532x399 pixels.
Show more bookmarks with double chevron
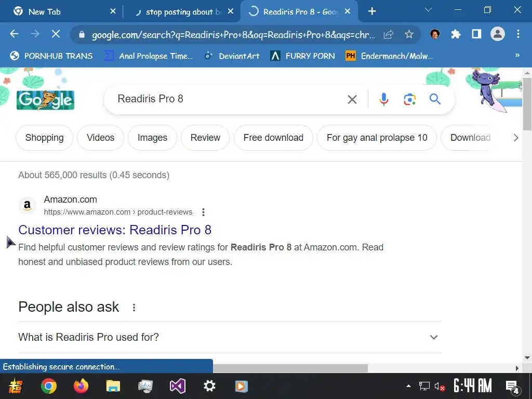point(517,55)
